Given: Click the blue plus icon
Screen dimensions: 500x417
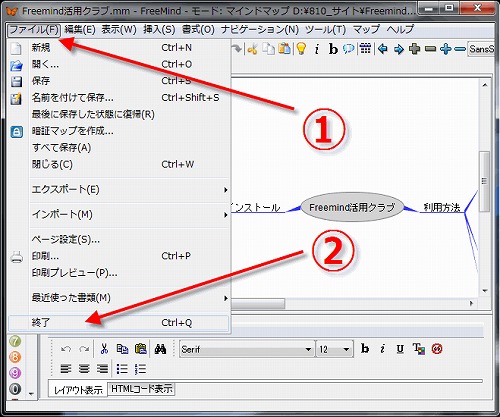Looking at the screenshot, I should tap(446, 49).
